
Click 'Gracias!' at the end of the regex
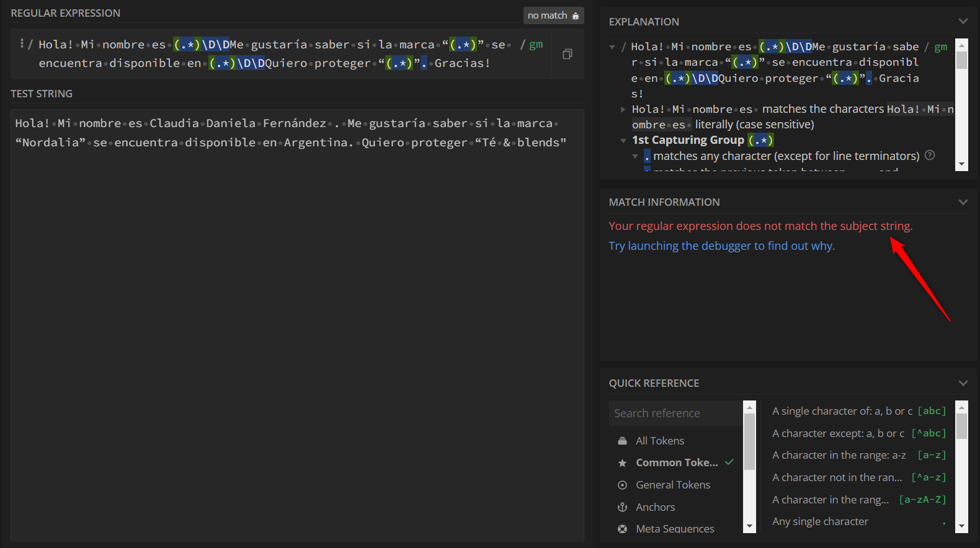point(463,63)
